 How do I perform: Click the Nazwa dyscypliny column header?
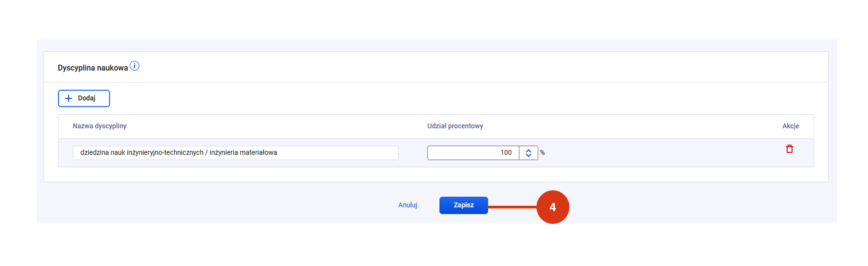[x=100, y=126]
